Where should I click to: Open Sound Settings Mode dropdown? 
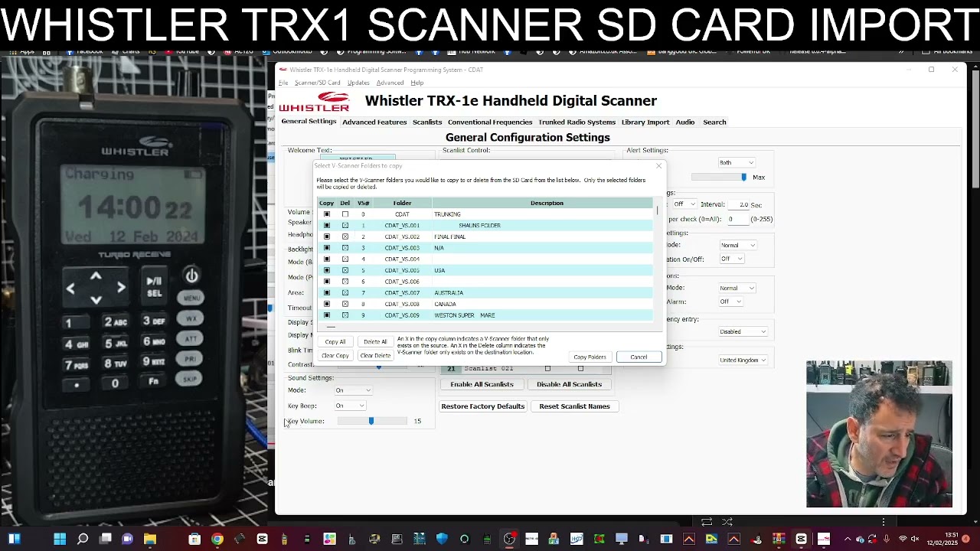353,390
